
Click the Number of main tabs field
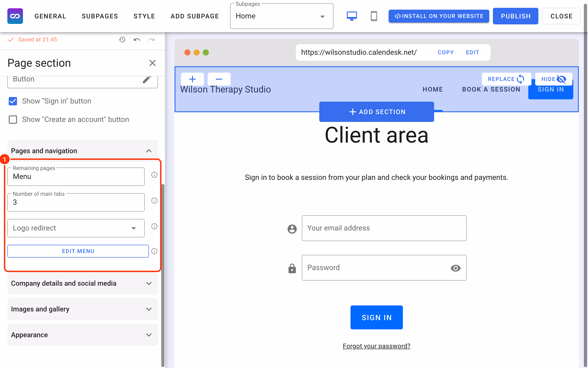tap(76, 202)
